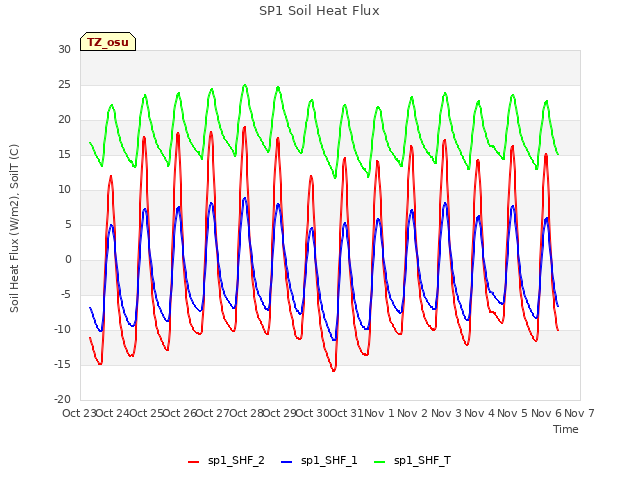Image resolution: width=640 pixels, height=480 pixels.
Task: Toggle the sp1_SHF_2 legend entry
Action: click(226, 461)
